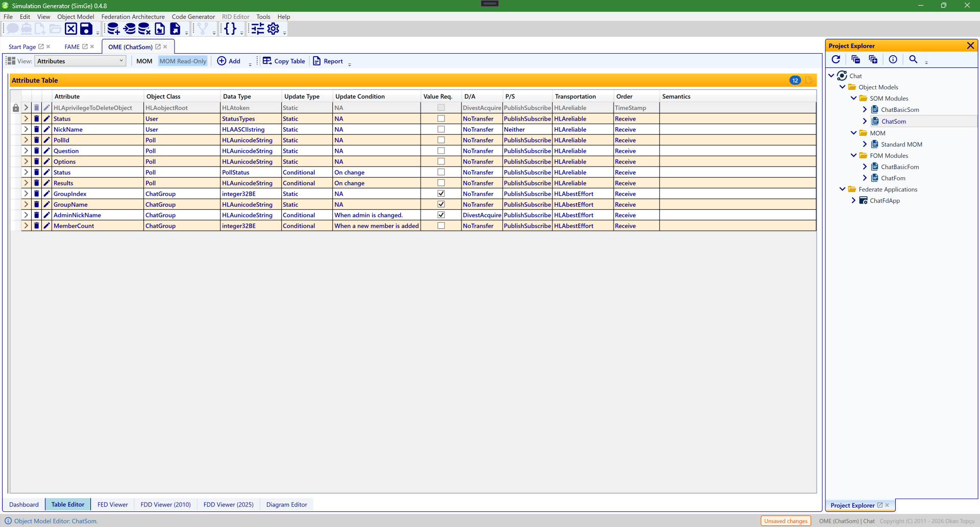Image resolution: width=980 pixels, height=527 pixels.
Task: Open the Federation Architecture menu
Action: tap(133, 16)
